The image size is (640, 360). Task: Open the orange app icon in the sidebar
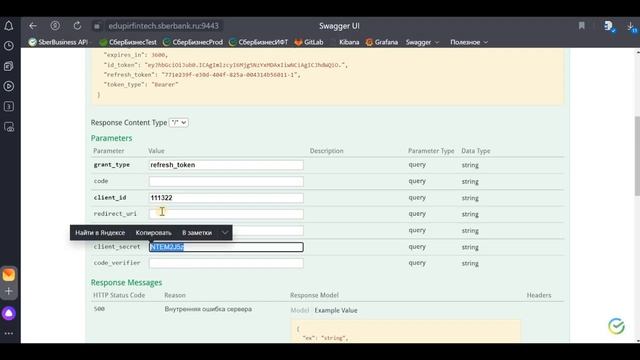coord(9,275)
